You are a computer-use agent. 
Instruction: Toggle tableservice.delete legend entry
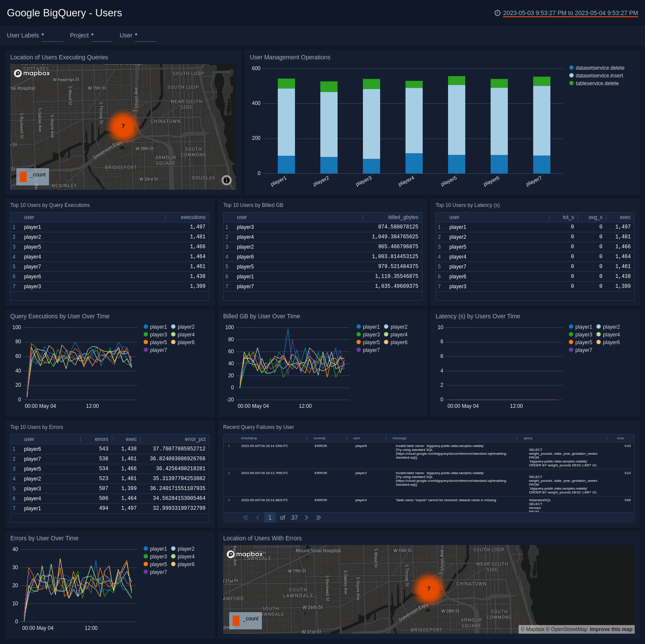594,83
